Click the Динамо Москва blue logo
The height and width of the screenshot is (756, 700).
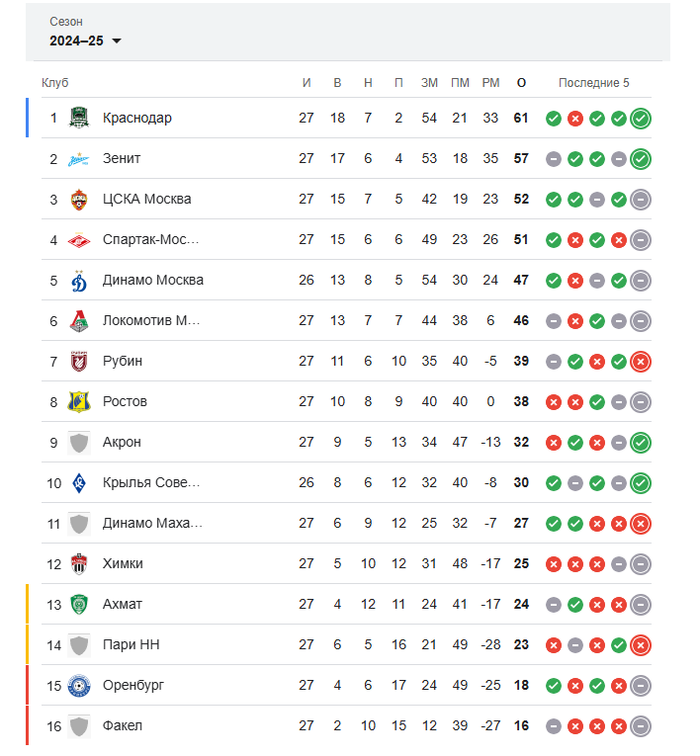[x=79, y=280]
